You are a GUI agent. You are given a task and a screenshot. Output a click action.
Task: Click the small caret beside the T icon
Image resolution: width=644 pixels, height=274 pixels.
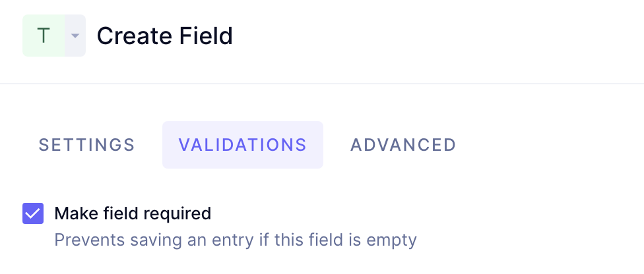point(75,36)
